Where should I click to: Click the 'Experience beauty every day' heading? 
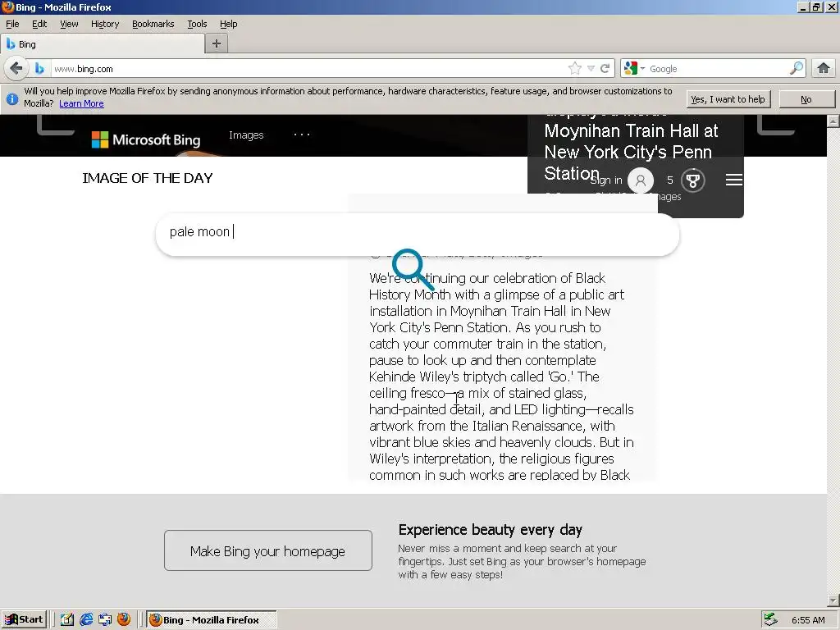point(491,530)
